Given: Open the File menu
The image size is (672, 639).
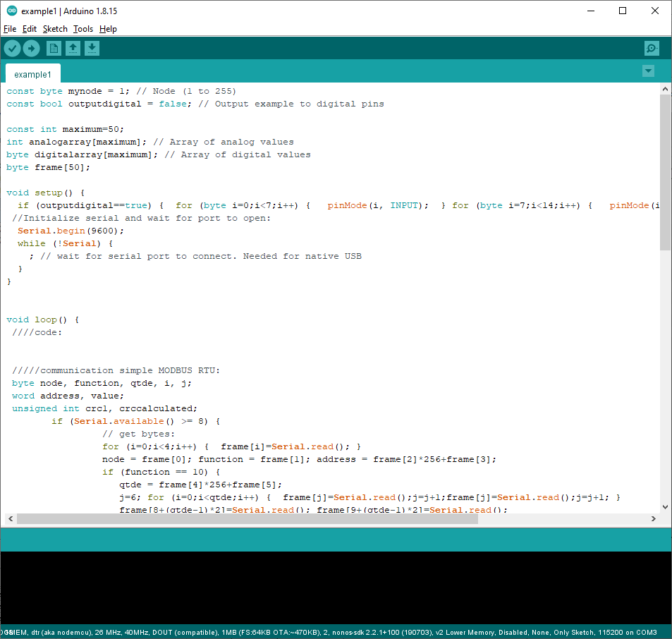Looking at the screenshot, I should click(x=10, y=29).
